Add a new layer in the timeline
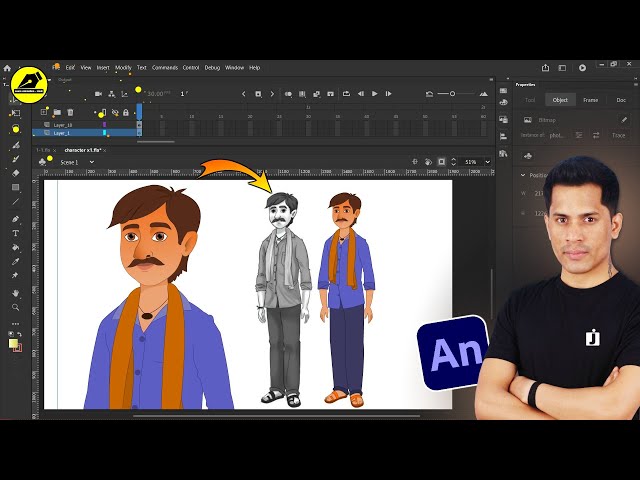 pyautogui.click(x=44, y=112)
